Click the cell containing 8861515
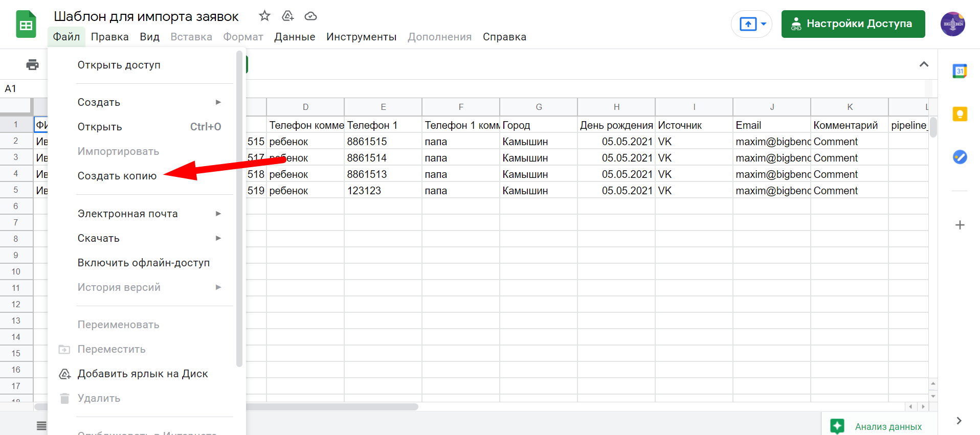 pos(383,142)
